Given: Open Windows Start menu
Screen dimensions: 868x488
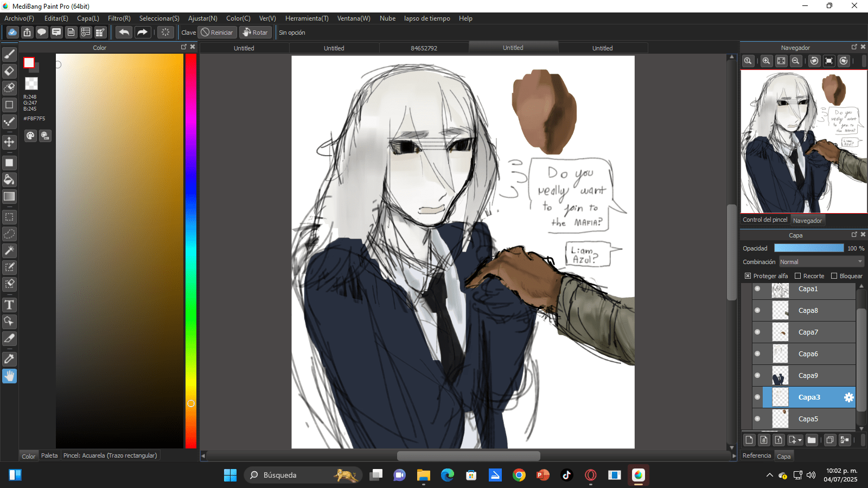Looking at the screenshot, I should click(x=230, y=475).
